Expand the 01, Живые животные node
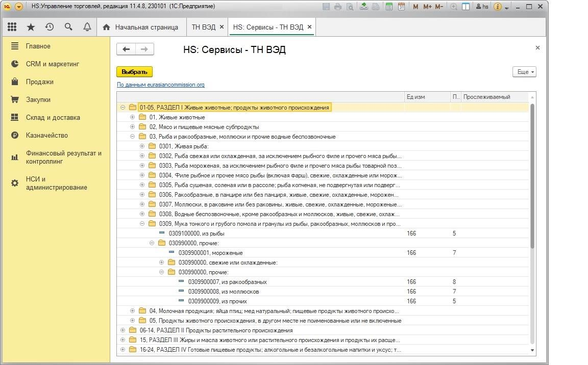This screenshot has width=588, height=365. [x=132, y=117]
